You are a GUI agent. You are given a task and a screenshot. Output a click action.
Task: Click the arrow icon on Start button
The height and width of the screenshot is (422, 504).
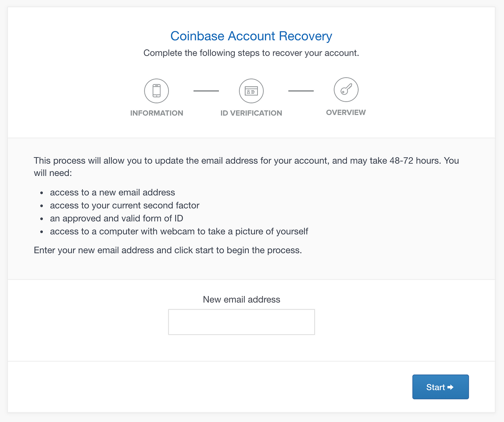click(450, 387)
